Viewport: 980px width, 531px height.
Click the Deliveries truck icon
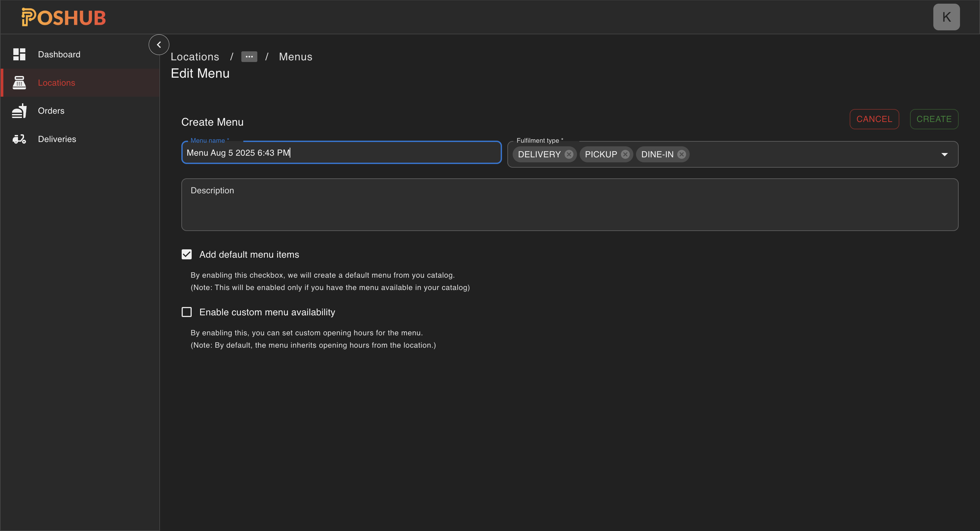19,138
